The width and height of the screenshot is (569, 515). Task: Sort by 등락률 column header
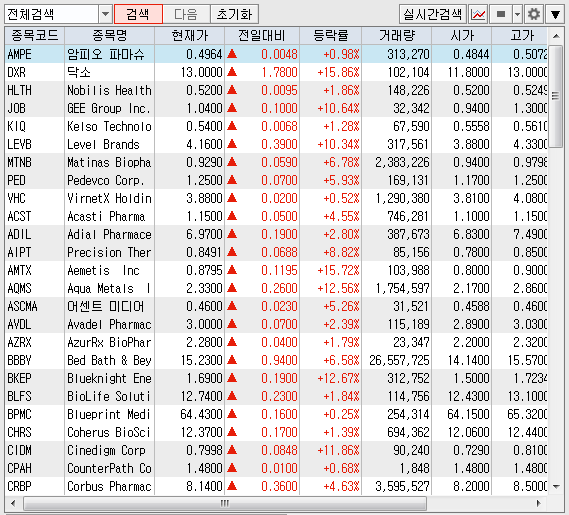click(331, 36)
